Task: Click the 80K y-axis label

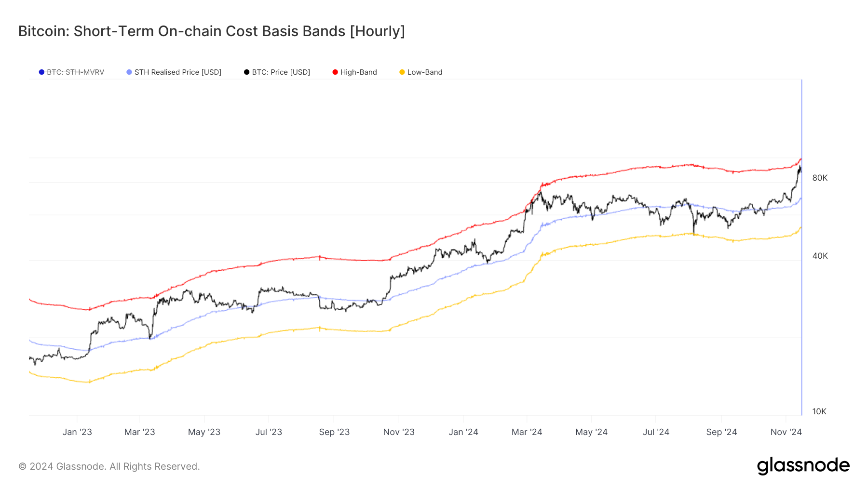Action: pyautogui.click(x=820, y=178)
